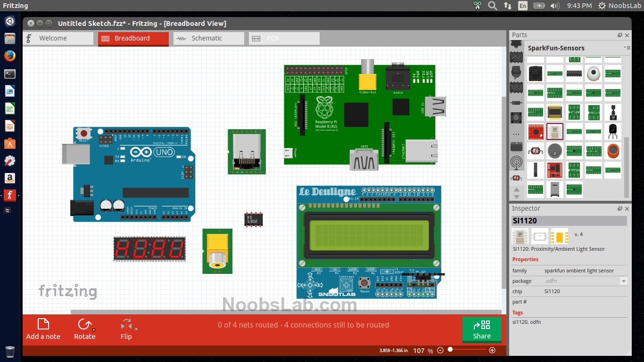Select the SI1120 breadboard view thumbnail in Inspector
This screenshot has width=644, height=362.
(x=520, y=236)
